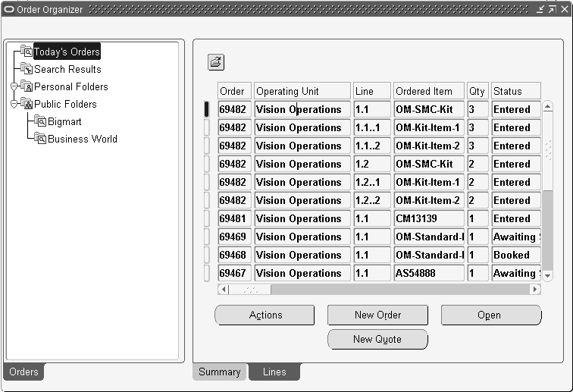Select Public Folders tree label
Screen dimensions: 573x392
coord(65,104)
